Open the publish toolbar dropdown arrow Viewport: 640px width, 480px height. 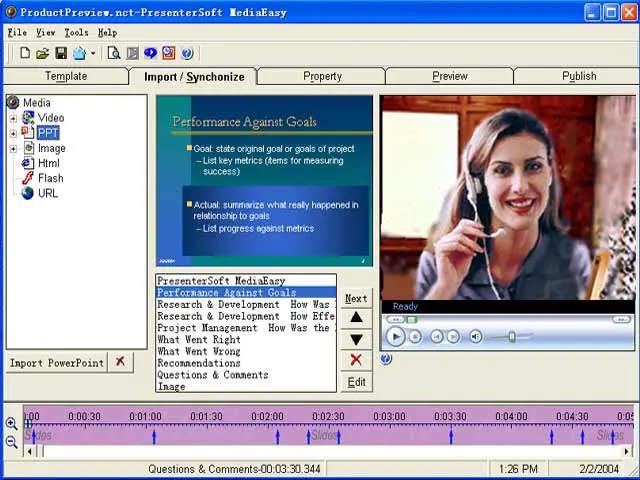point(93,53)
